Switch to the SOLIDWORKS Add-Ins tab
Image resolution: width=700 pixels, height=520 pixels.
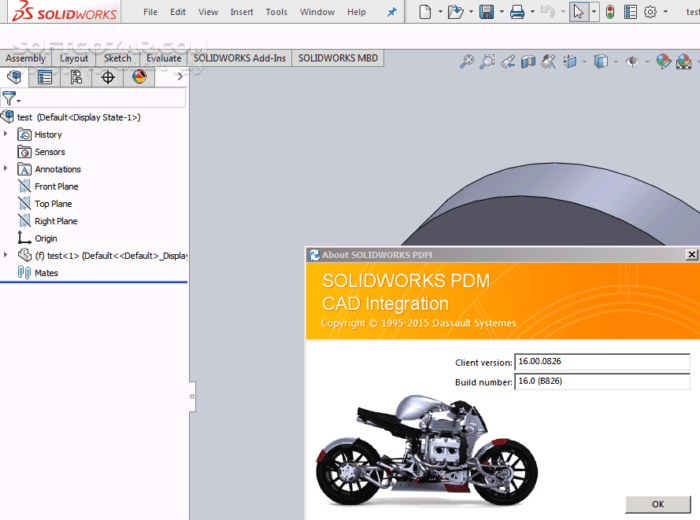coord(239,58)
